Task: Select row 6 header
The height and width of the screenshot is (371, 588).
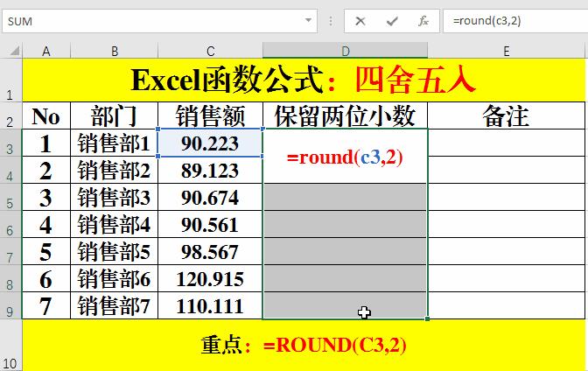Action: (x=10, y=224)
